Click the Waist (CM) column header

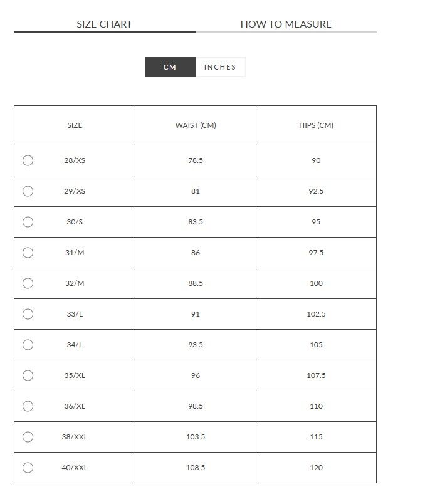[x=196, y=125]
